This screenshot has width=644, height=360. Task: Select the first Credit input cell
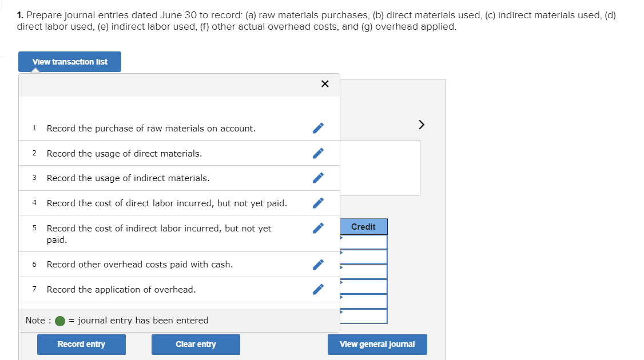coord(364,242)
